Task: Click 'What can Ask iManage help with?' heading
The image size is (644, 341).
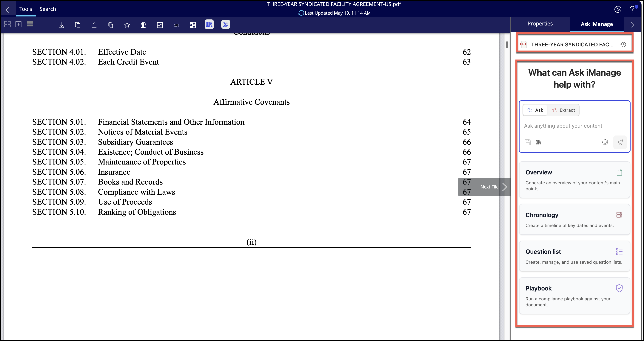Action: click(x=574, y=79)
